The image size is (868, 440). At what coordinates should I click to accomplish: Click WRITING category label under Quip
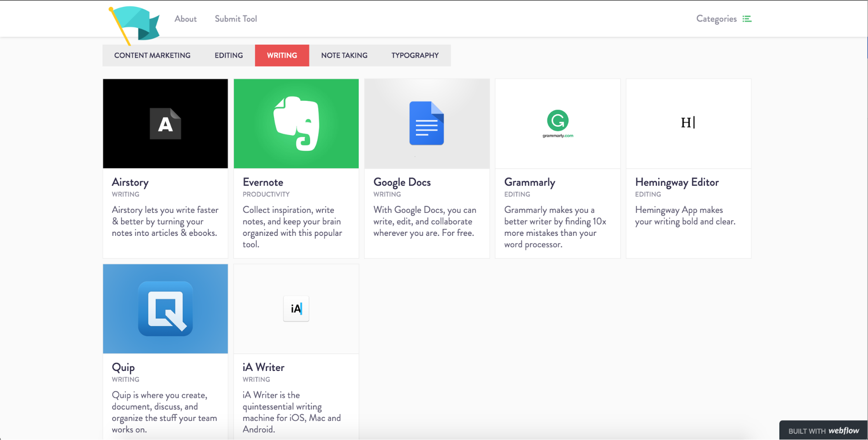point(125,379)
